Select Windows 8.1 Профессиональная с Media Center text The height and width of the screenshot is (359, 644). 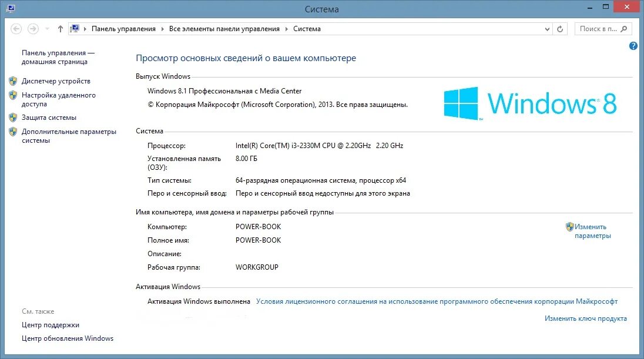pyautogui.click(x=224, y=91)
